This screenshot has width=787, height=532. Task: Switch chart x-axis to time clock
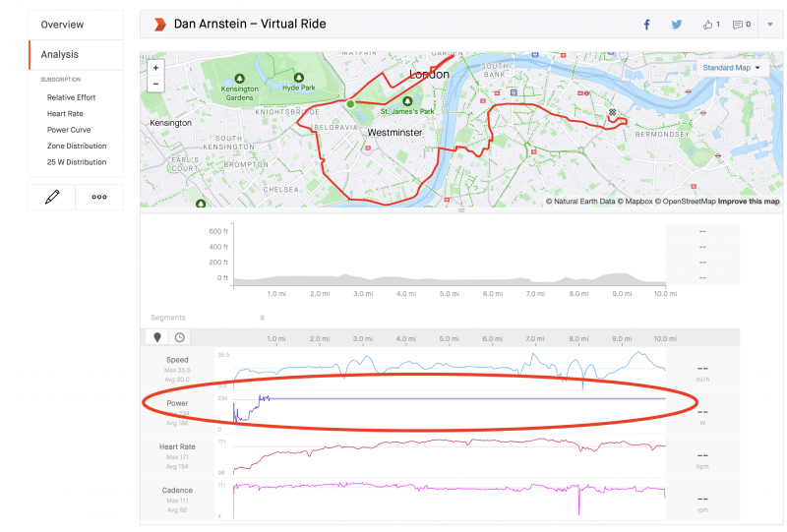click(x=179, y=337)
